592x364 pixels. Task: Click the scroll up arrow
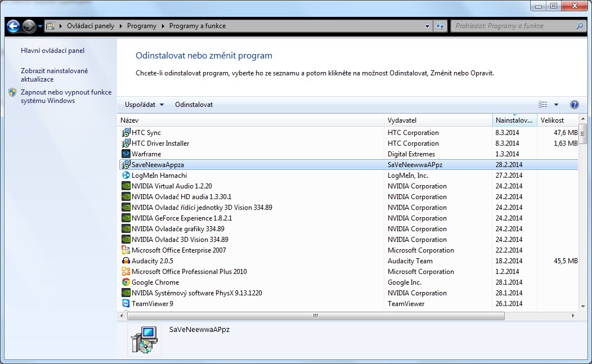tap(582, 119)
